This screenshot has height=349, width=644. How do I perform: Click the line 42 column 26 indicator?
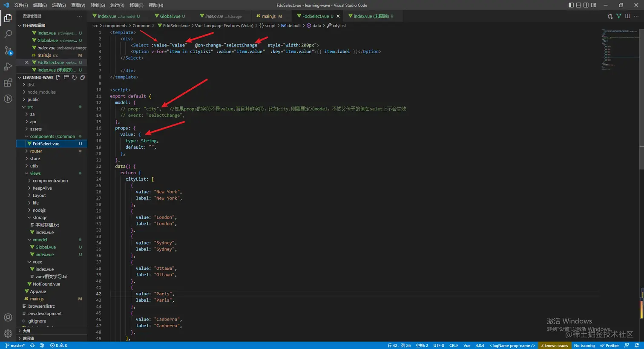(x=399, y=346)
